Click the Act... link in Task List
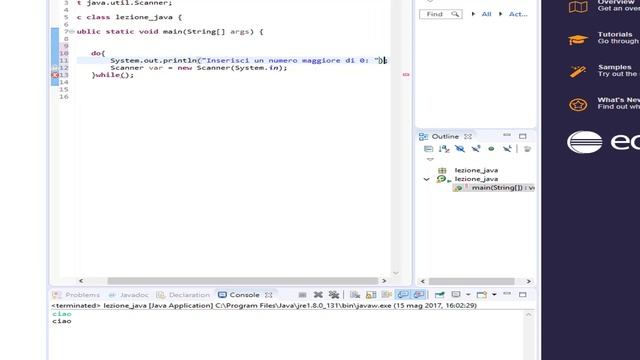Screen dimensions: 640x360 click(518, 14)
